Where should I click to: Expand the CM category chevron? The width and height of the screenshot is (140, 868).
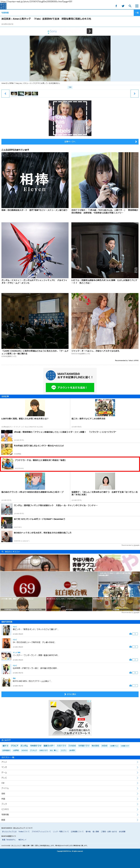[x=137, y=783]
